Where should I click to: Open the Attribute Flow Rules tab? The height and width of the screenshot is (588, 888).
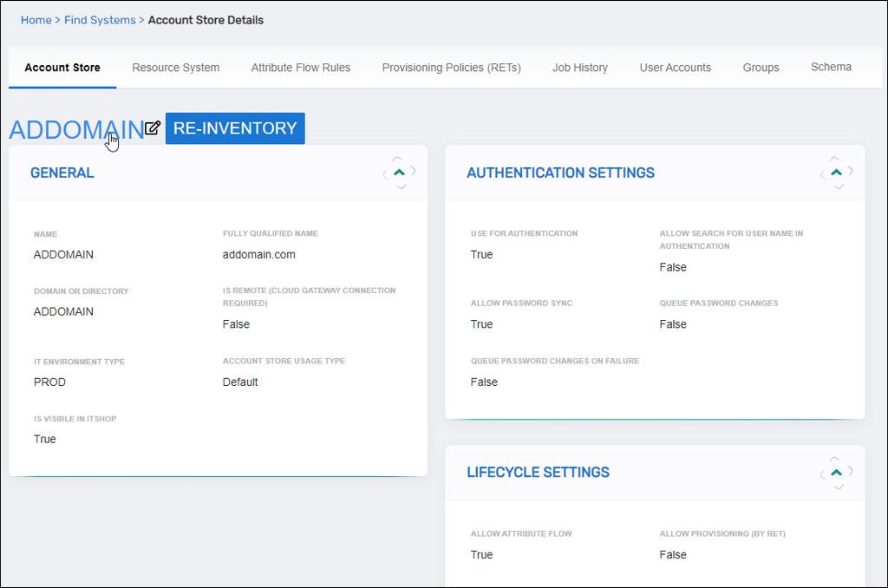pyautogui.click(x=300, y=68)
